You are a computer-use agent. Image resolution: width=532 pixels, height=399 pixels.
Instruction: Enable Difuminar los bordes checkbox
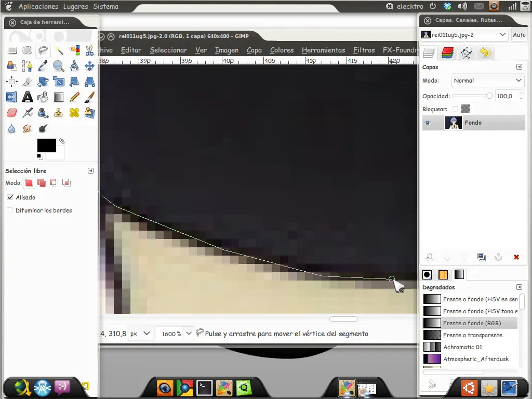(10, 210)
